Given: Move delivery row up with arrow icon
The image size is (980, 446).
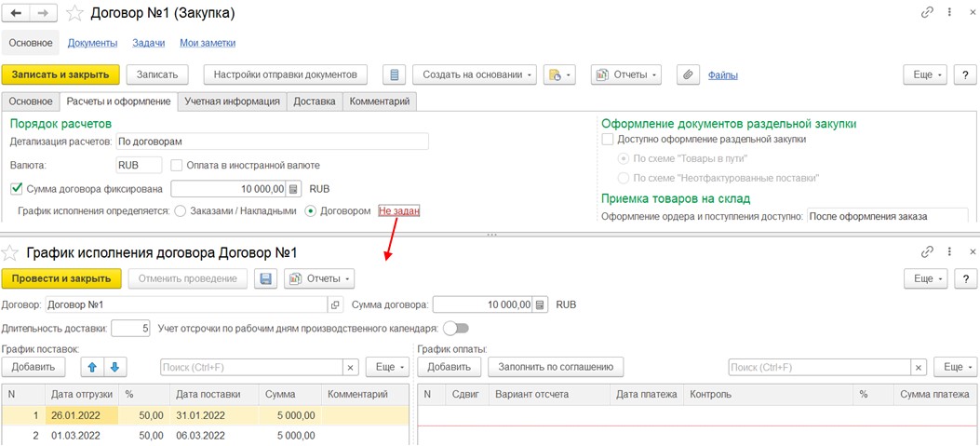Looking at the screenshot, I should [92, 367].
